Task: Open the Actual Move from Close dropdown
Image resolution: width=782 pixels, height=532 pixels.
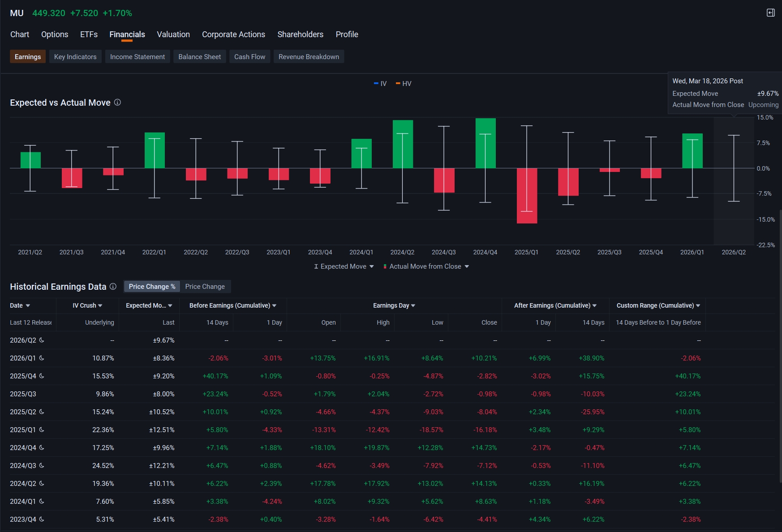Action: click(x=426, y=266)
